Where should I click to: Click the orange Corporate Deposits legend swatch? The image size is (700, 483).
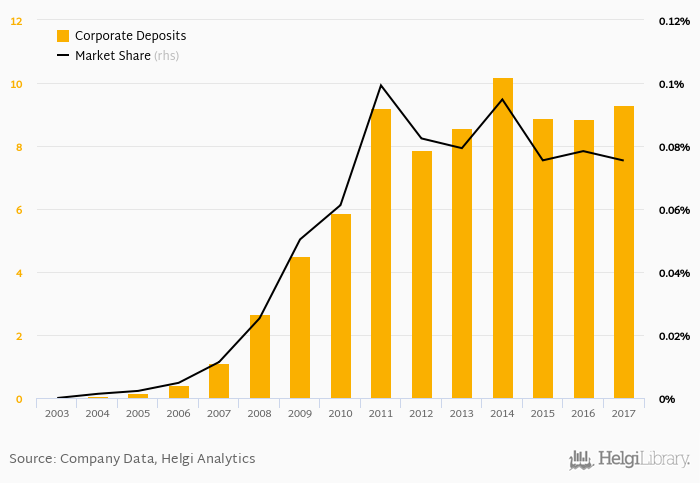[x=63, y=36]
